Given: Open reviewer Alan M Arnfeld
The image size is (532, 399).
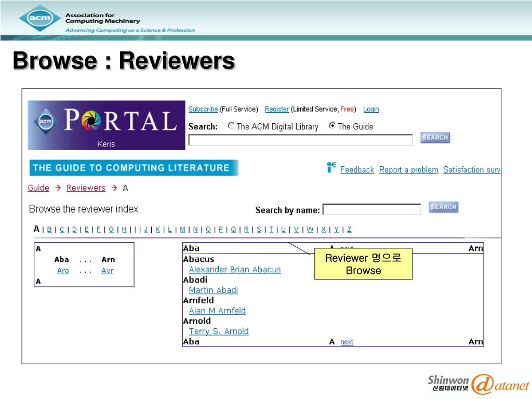Looking at the screenshot, I should click(217, 311).
